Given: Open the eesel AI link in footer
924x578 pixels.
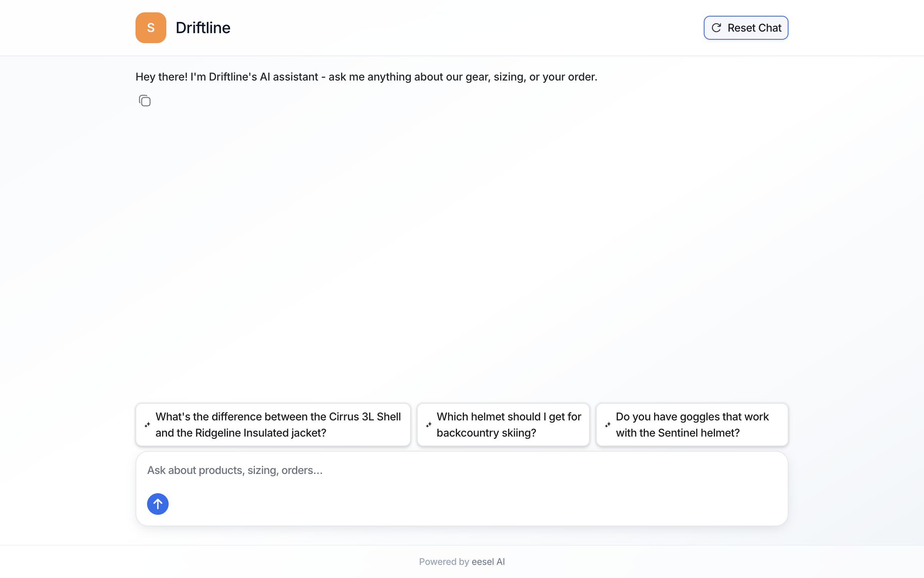Looking at the screenshot, I should pos(488,561).
